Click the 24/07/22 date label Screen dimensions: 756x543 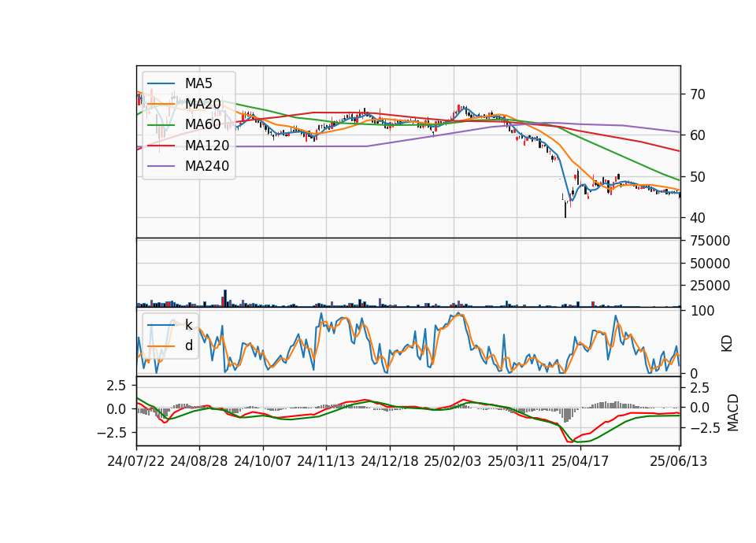point(136,461)
